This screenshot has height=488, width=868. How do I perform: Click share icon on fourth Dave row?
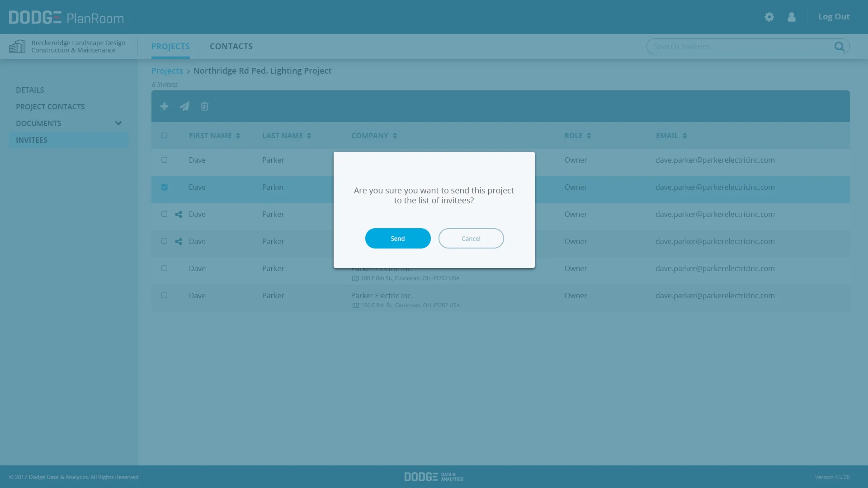pos(179,242)
